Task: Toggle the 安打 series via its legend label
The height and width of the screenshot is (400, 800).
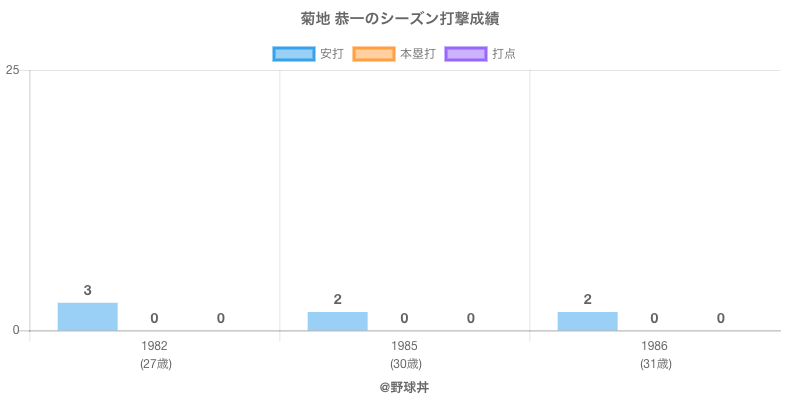Action: coord(331,54)
